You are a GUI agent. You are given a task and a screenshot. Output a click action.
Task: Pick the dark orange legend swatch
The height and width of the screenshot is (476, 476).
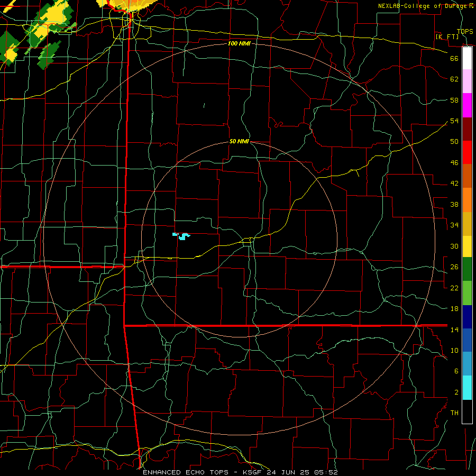tap(467, 176)
